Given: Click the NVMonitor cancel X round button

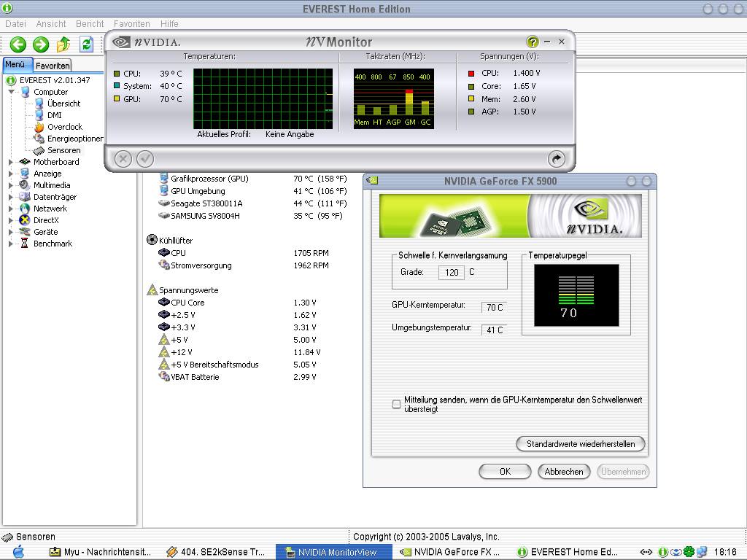Looking at the screenshot, I should 123,158.
